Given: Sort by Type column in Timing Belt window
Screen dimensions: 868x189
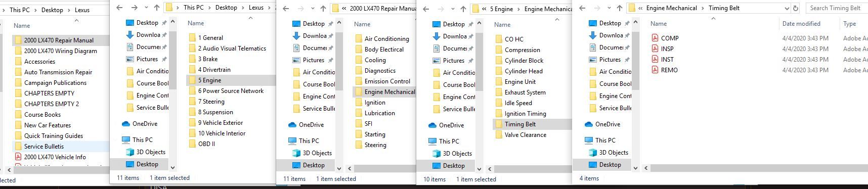Looking at the screenshot, I should [x=849, y=23].
